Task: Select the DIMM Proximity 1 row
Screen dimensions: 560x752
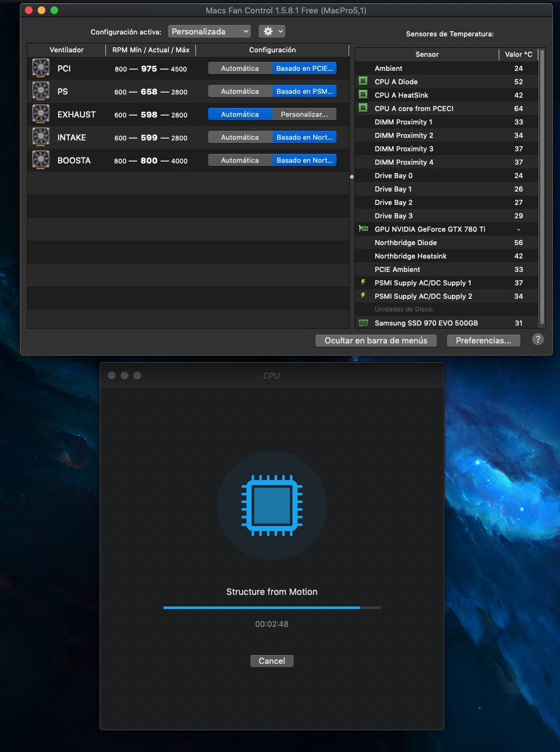Action: coord(447,122)
